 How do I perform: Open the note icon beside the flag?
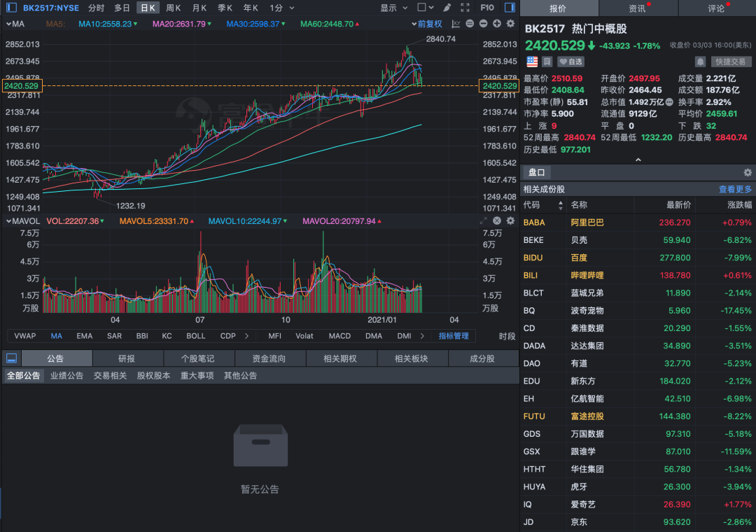click(x=547, y=62)
